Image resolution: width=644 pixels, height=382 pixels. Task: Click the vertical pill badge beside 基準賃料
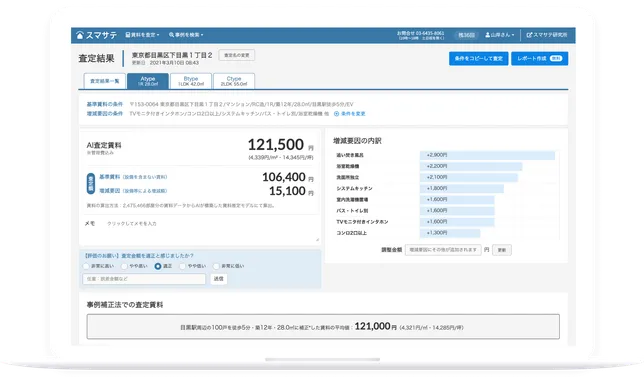pos(91,184)
